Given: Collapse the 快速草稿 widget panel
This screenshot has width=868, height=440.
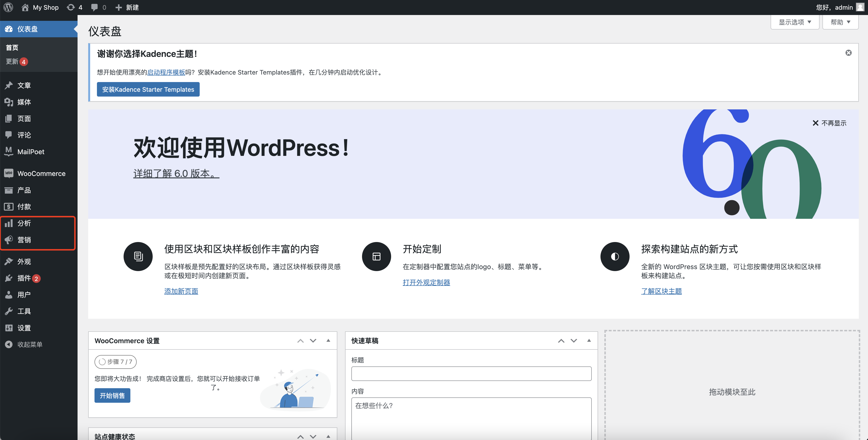Looking at the screenshot, I should [589, 340].
